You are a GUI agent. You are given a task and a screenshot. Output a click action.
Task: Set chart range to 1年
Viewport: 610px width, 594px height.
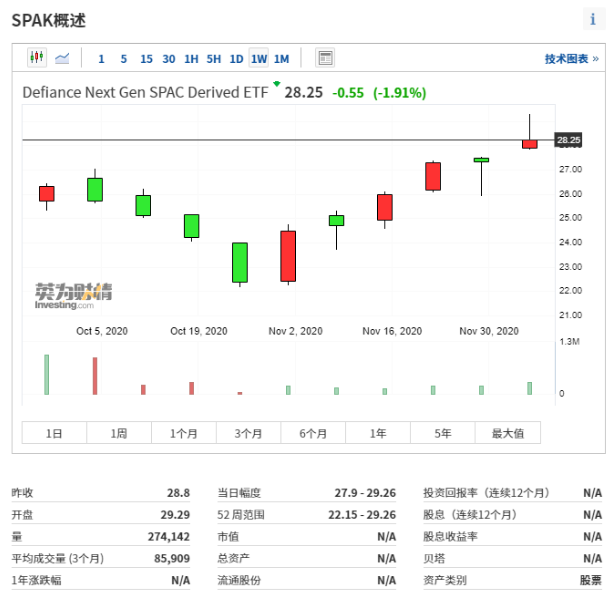(378, 433)
